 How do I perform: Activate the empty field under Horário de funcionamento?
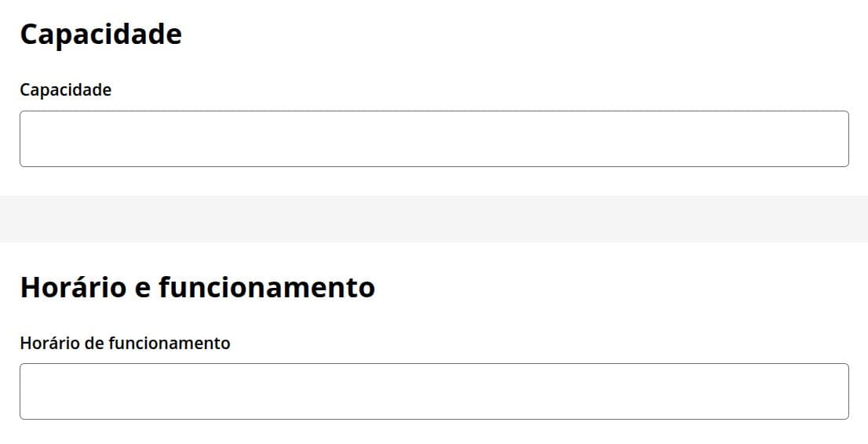[434, 391]
